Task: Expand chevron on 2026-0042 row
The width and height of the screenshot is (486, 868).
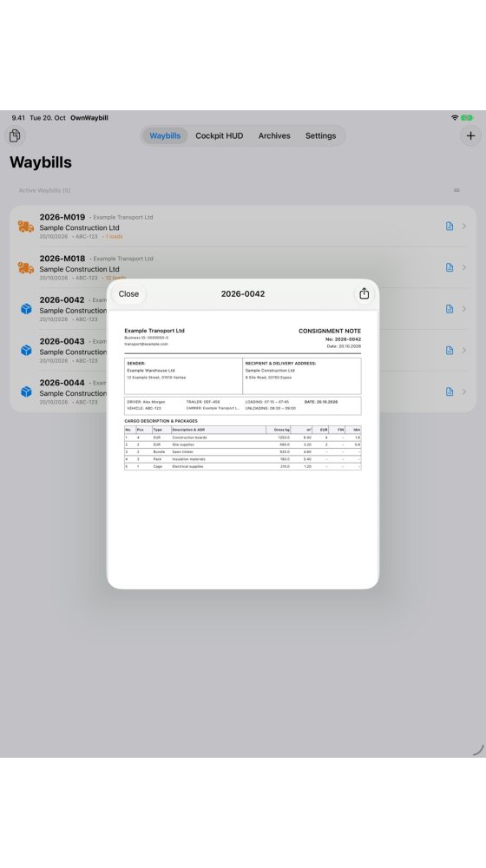Action: click(x=463, y=309)
